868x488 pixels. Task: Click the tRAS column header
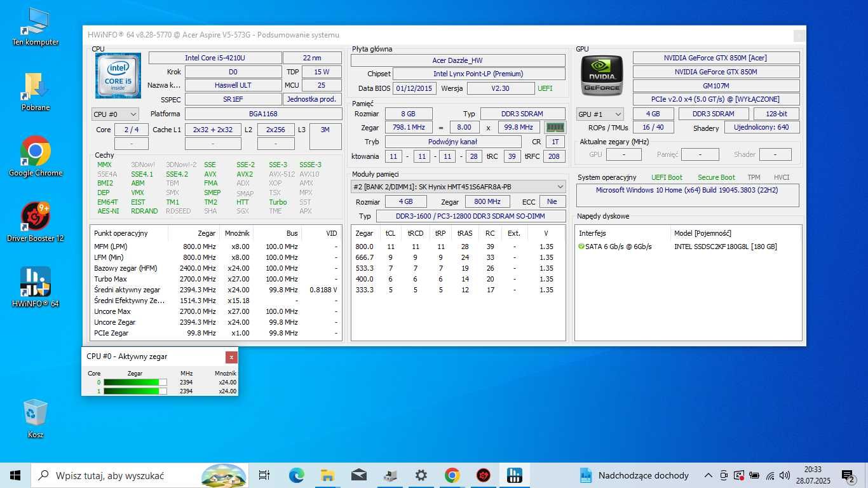[465, 233]
